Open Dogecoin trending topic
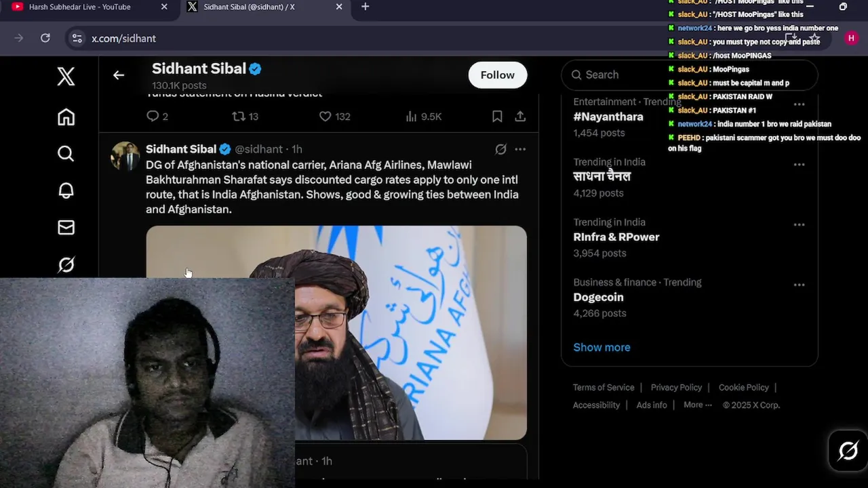Screen dimensions: 868x488 tap(598, 297)
